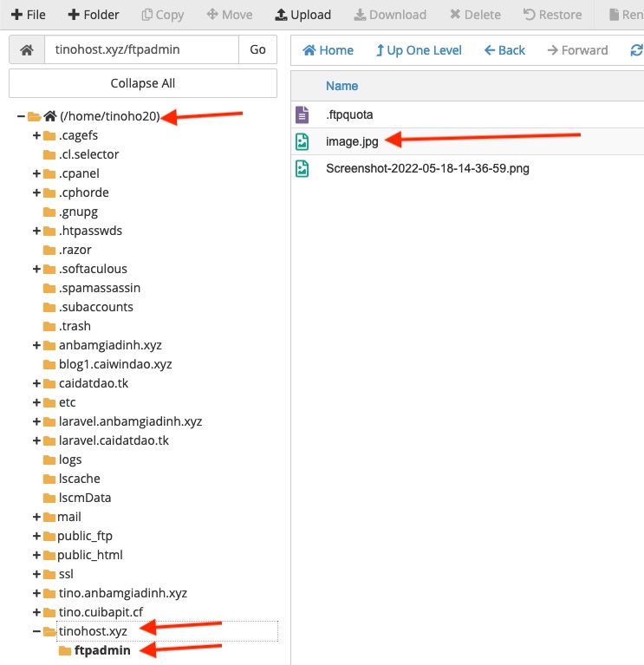Expand the anbamgiadinh.xyz folder
The width and height of the screenshot is (644, 665).
coord(36,345)
